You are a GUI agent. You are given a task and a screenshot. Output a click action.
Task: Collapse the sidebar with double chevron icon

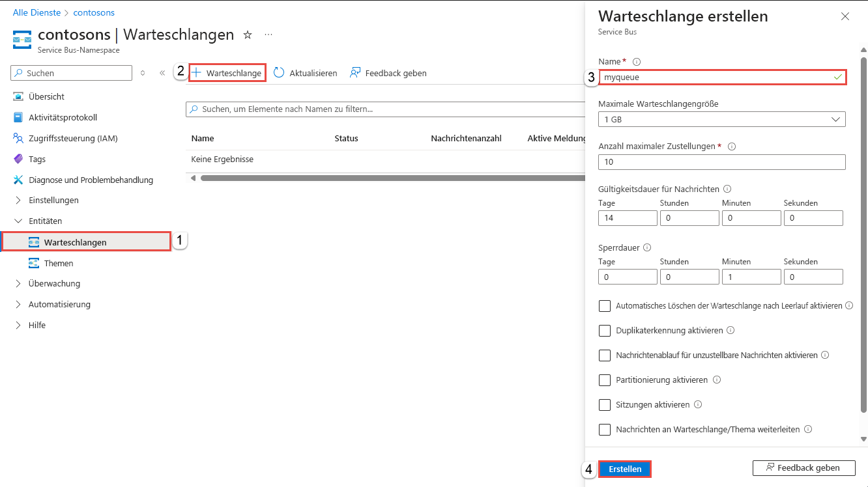[162, 73]
